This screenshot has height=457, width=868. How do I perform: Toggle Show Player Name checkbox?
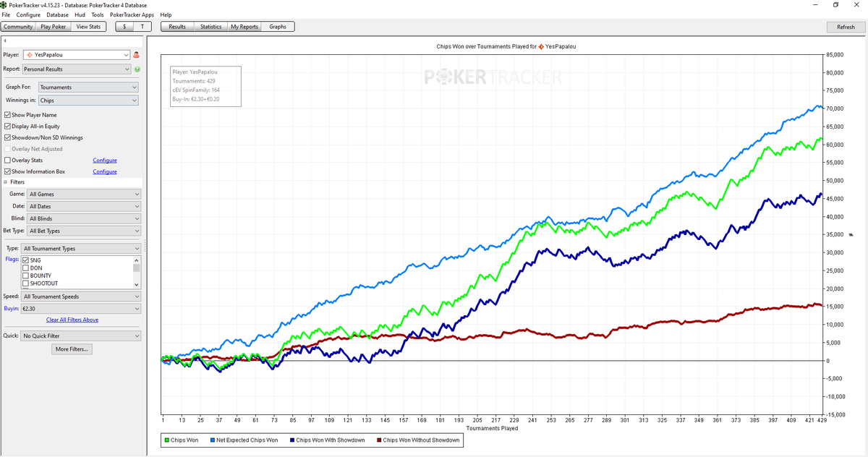pyautogui.click(x=7, y=115)
